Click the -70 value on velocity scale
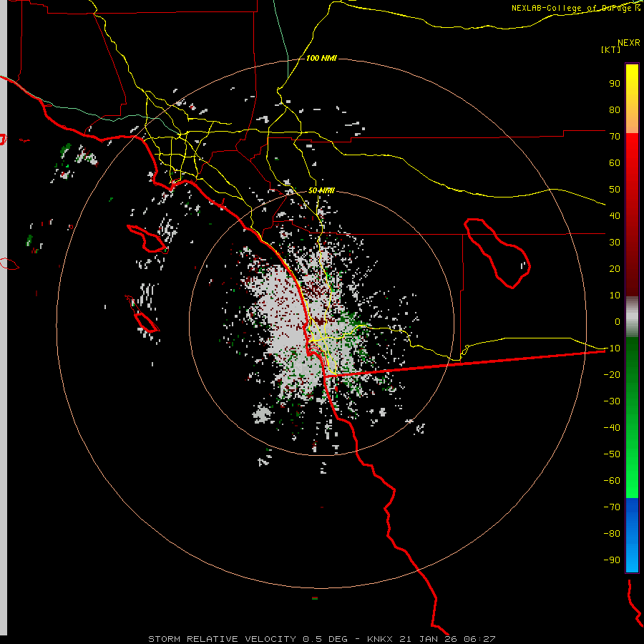The height and width of the screenshot is (644, 644). [x=612, y=507]
